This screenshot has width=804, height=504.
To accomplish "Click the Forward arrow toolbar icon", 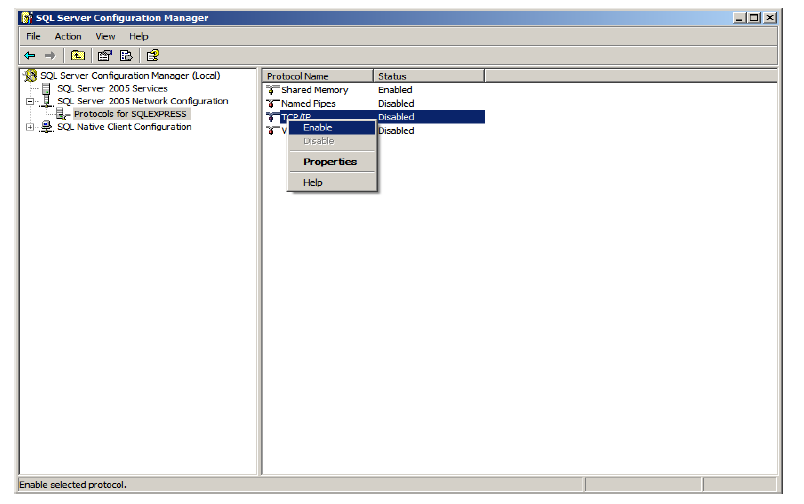I will tap(50, 55).
